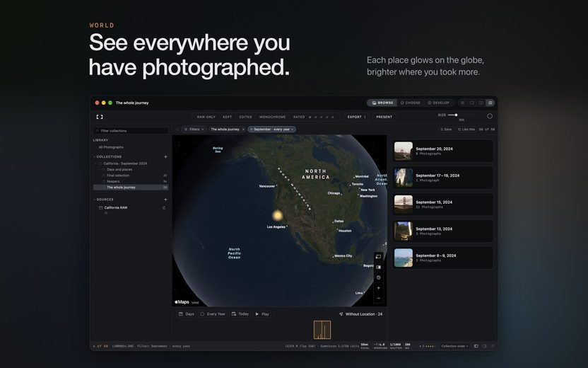Add a new source with plus
This screenshot has height=368, width=588.
[x=165, y=200]
